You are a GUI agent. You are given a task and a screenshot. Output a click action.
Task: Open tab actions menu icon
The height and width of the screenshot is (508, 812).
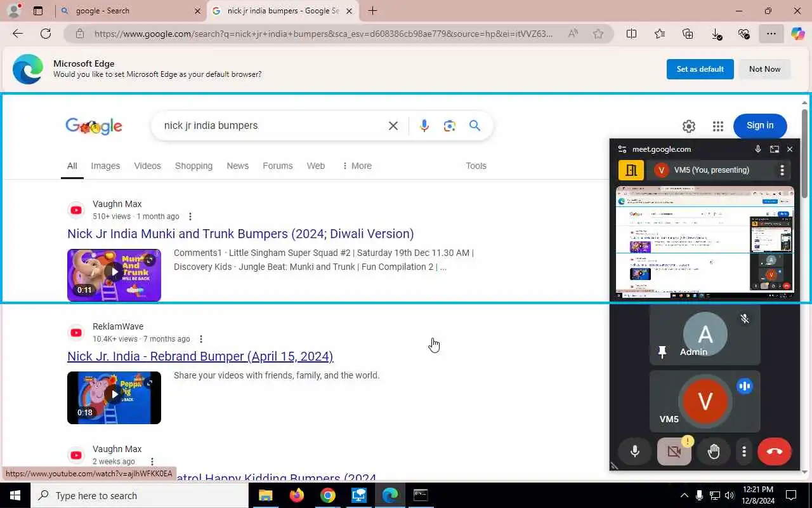click(x=38, y=11)
